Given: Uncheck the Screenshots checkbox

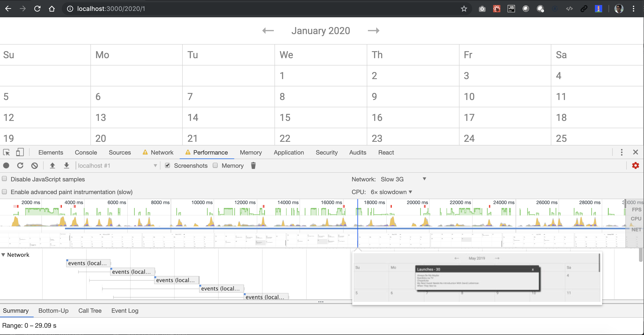Looking at the screenshot, I should pos(167,165).
